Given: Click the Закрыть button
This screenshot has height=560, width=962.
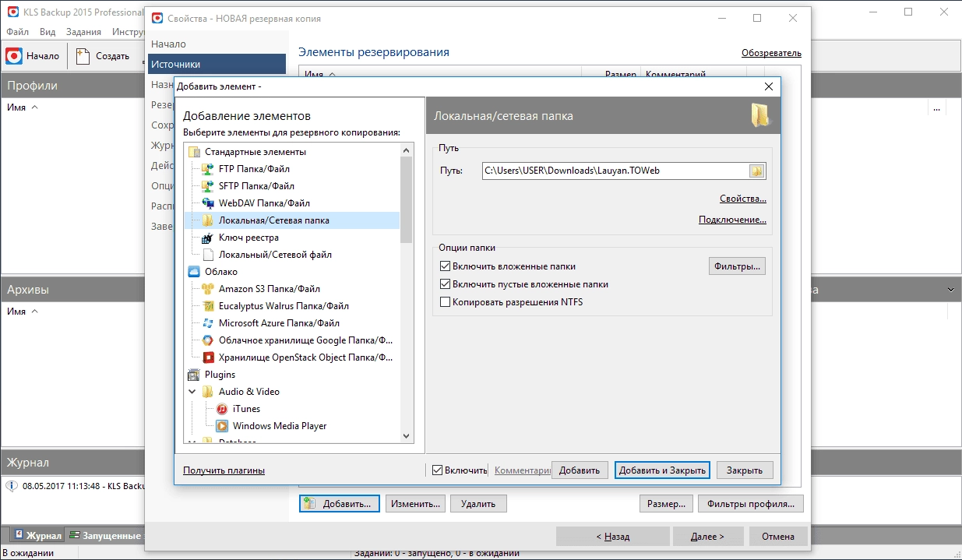Looking at the screenshot, I should pyautogui.click(x=745, y=470).
